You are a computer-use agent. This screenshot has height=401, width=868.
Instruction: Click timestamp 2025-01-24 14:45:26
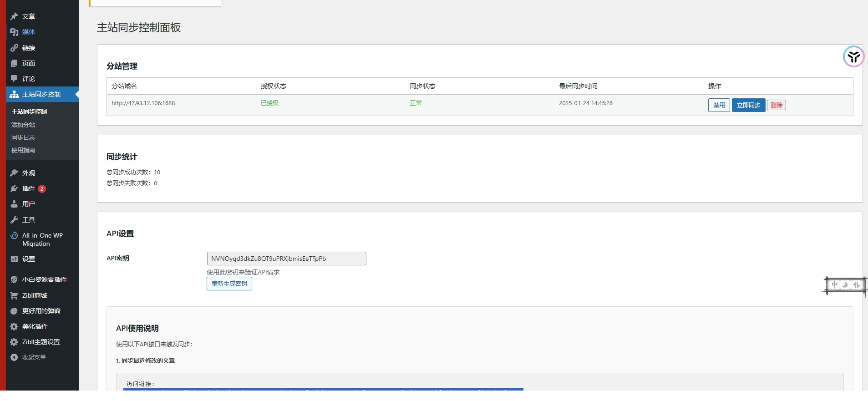pyautogui.click(x=586, y=103)
